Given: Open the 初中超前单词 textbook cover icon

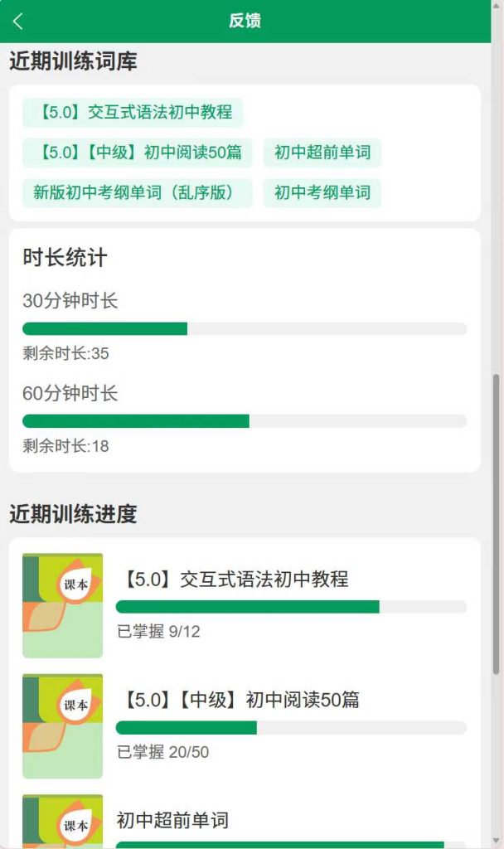Looking at the screenshot, I should coord(63,822).
